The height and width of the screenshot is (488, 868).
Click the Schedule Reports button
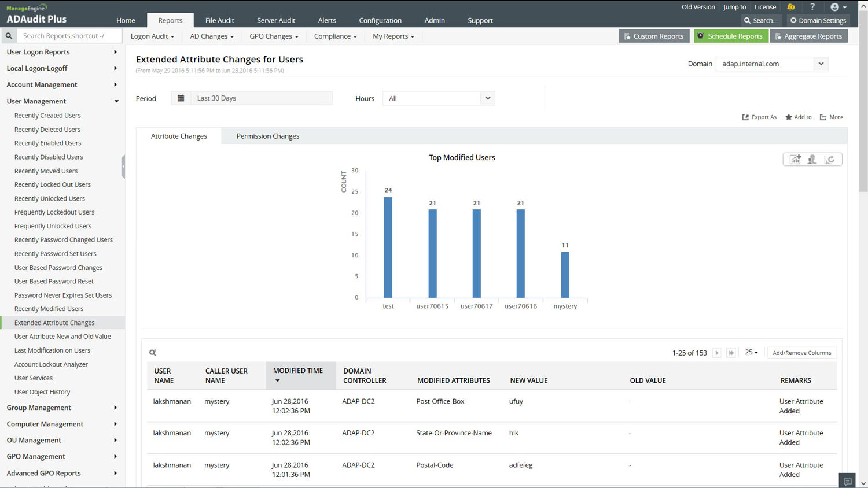730,36
